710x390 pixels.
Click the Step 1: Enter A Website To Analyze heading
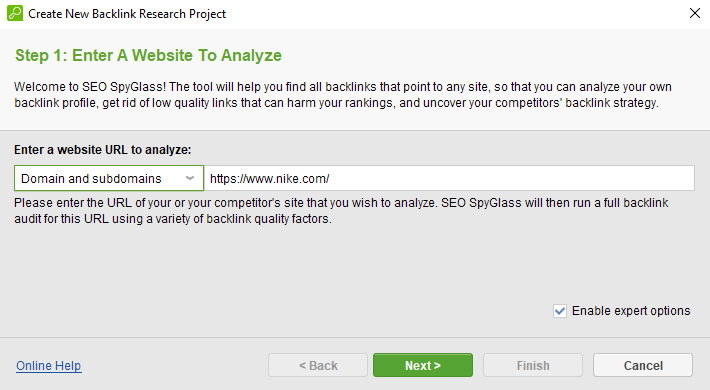[148, 55]
